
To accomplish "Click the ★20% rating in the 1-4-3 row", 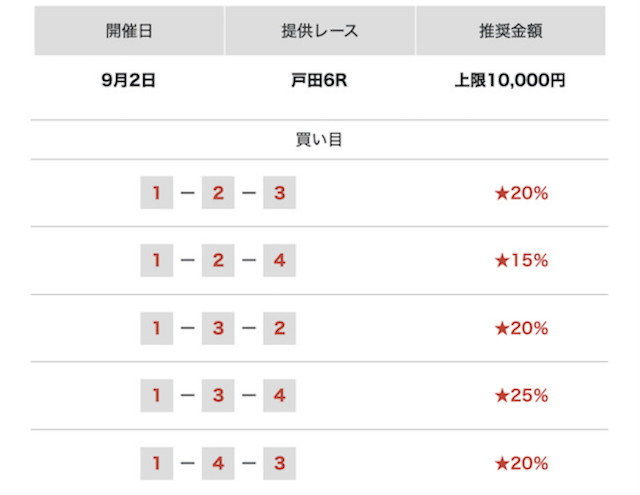I will click(521, 463).
